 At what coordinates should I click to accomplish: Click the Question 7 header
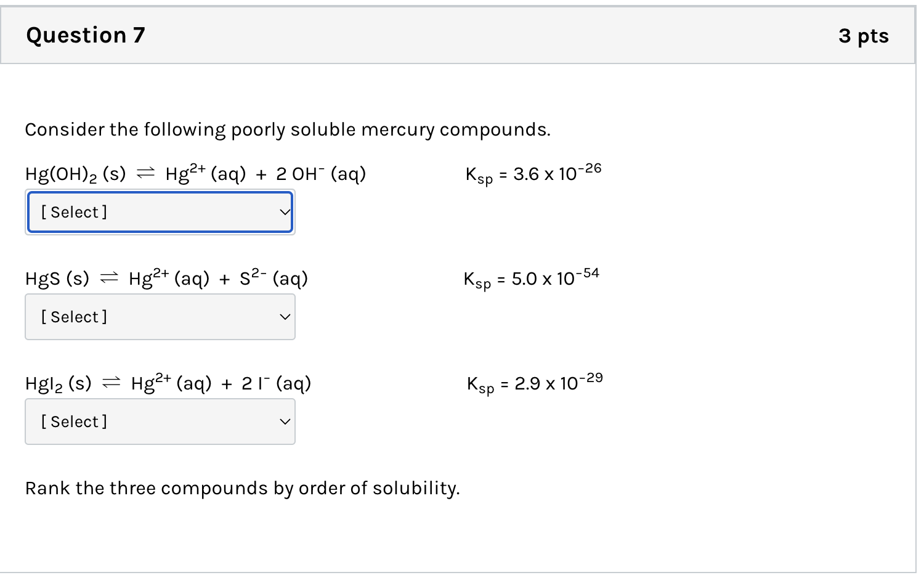[x=85, y=35]
